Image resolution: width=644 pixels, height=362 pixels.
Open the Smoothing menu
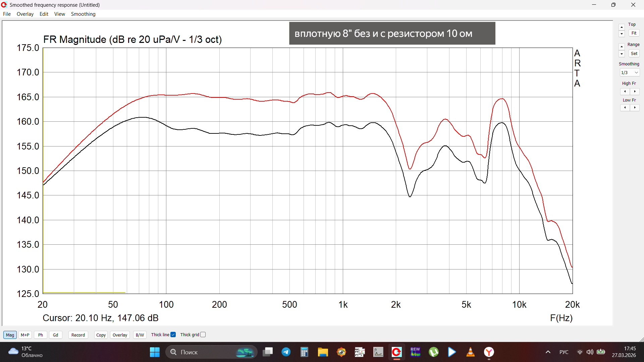point(83,14)
